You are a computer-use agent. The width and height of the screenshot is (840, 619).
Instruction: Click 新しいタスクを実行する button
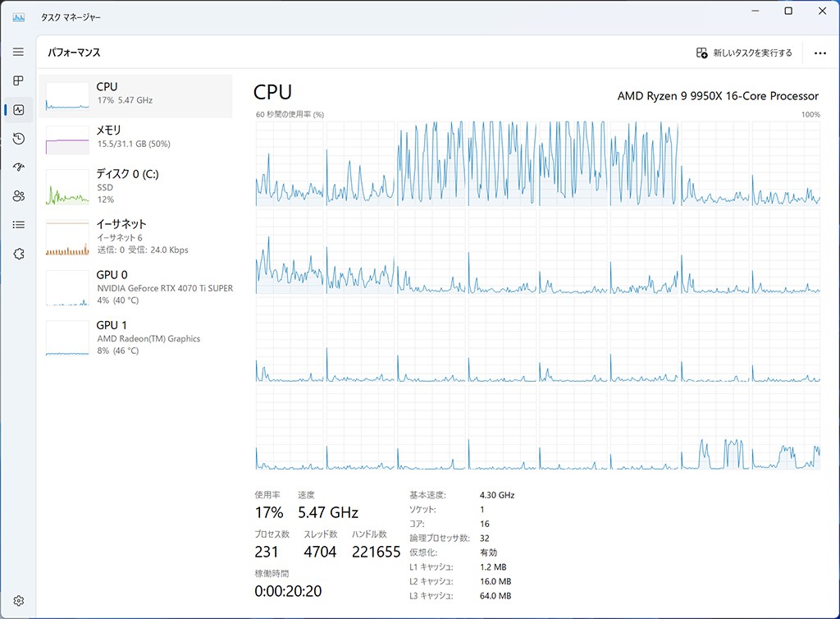(x=744, y=53)
